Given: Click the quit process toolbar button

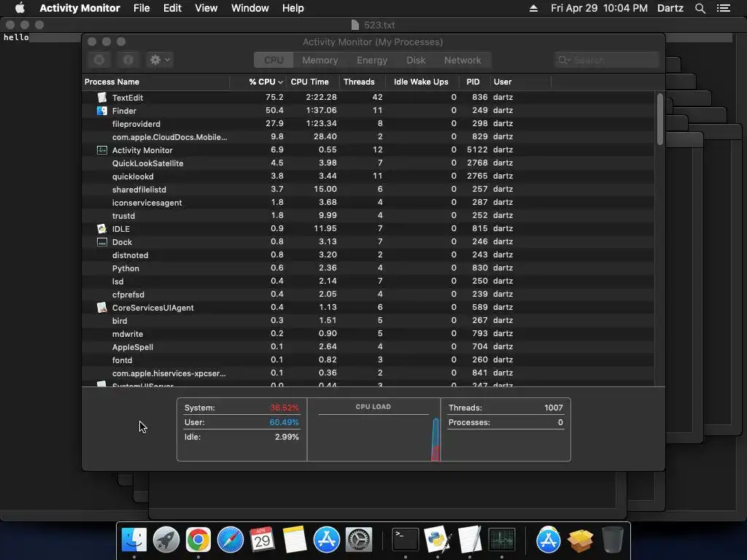Looking at the screenshot, I should [x=99, y=60].
